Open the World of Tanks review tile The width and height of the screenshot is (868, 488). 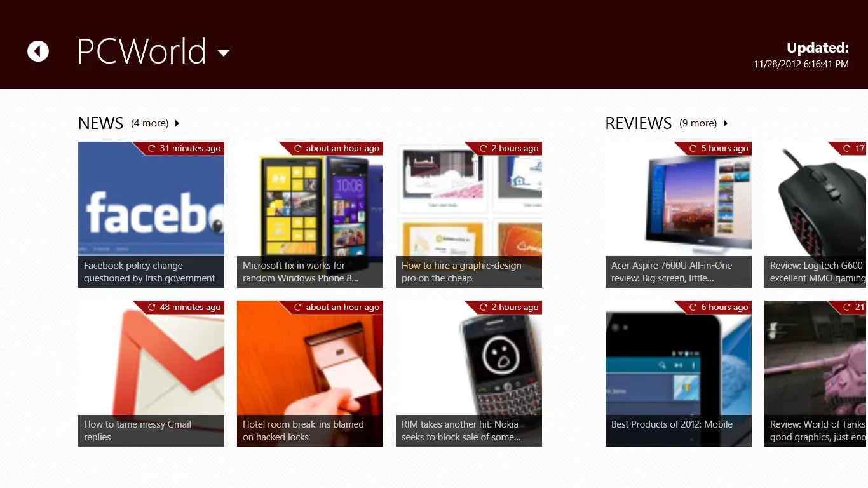point(816,374)
